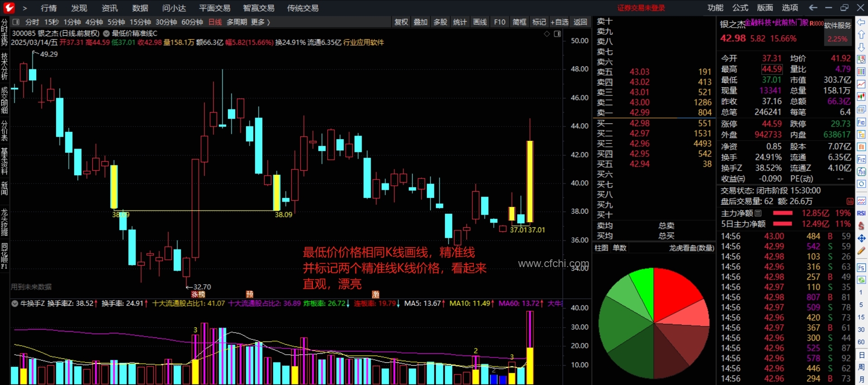
Task: Open the 发现 menu
Action: tap(79, 8)
